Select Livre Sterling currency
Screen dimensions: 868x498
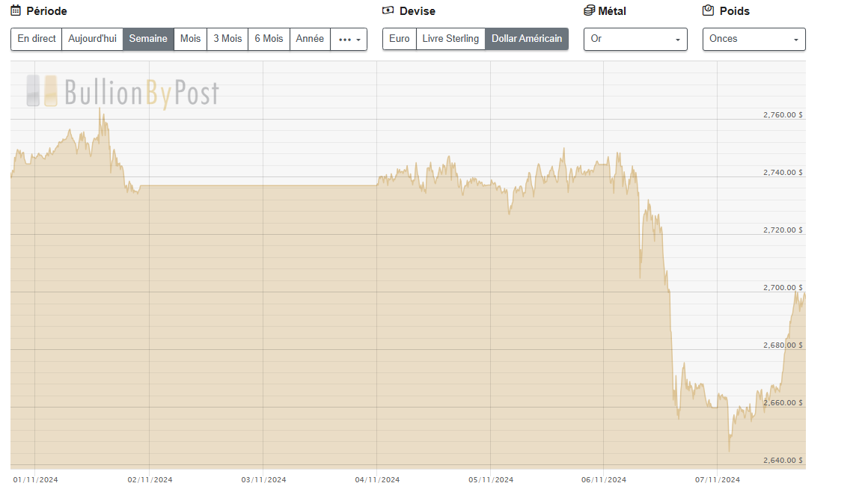click(450, 39)
